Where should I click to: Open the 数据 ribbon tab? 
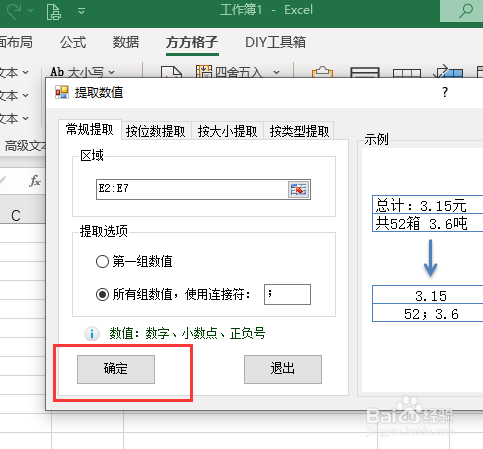[x=126, y=42]
